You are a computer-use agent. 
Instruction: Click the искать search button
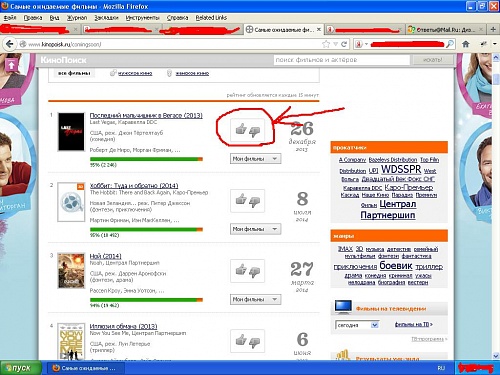pos(433,60)
